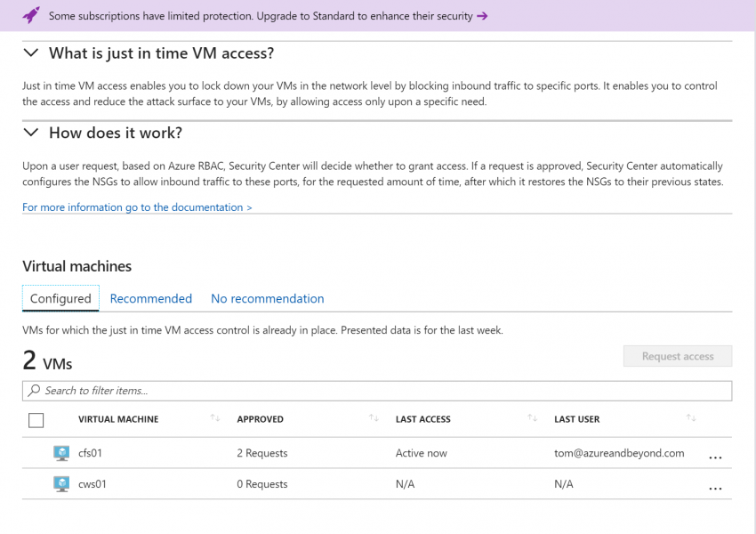The height and width of the screenshot is (534, 756).
Task: Sort using the Last User column arrows
Action: coord(691,418)
